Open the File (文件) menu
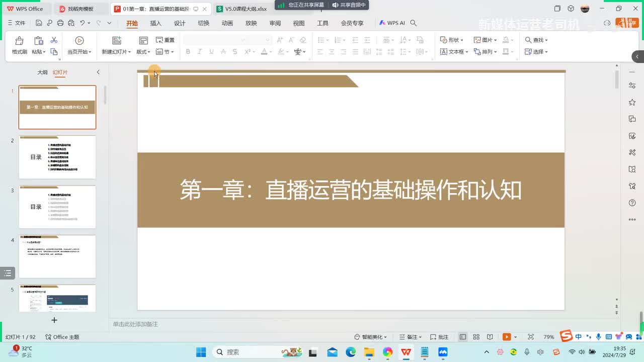 point(17,23)
